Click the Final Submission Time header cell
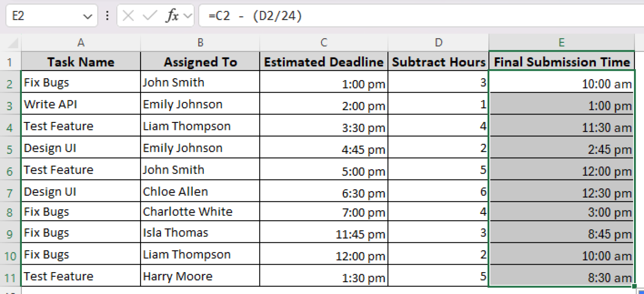Image resolution: width=644 pixels, height=294 pixels. tap(562, 62)
